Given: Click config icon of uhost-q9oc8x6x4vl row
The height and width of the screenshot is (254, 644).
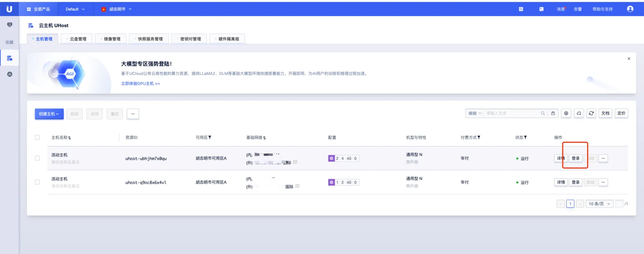Looking at the screenshot, I should (331, 182).
